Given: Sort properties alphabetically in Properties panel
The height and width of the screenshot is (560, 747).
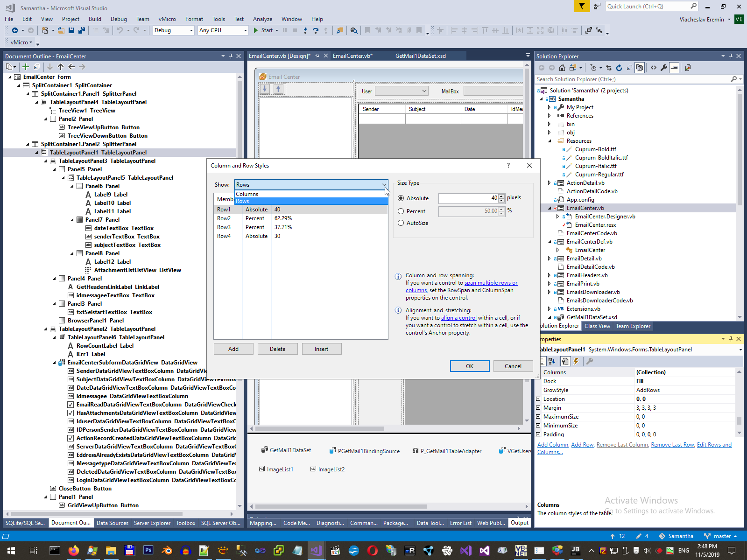Looking at the screenshot, I should click(x=552, y=361).
